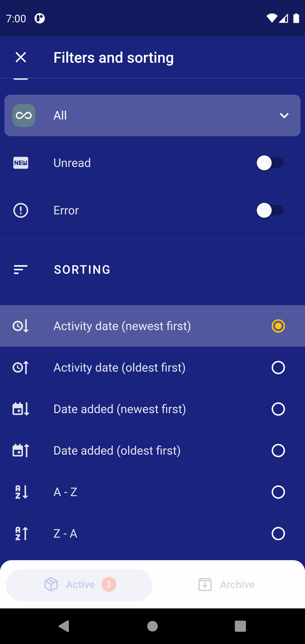
Task: Close the Filters and sorting panel
Action: pyautogui.click(x=21, y=57)
